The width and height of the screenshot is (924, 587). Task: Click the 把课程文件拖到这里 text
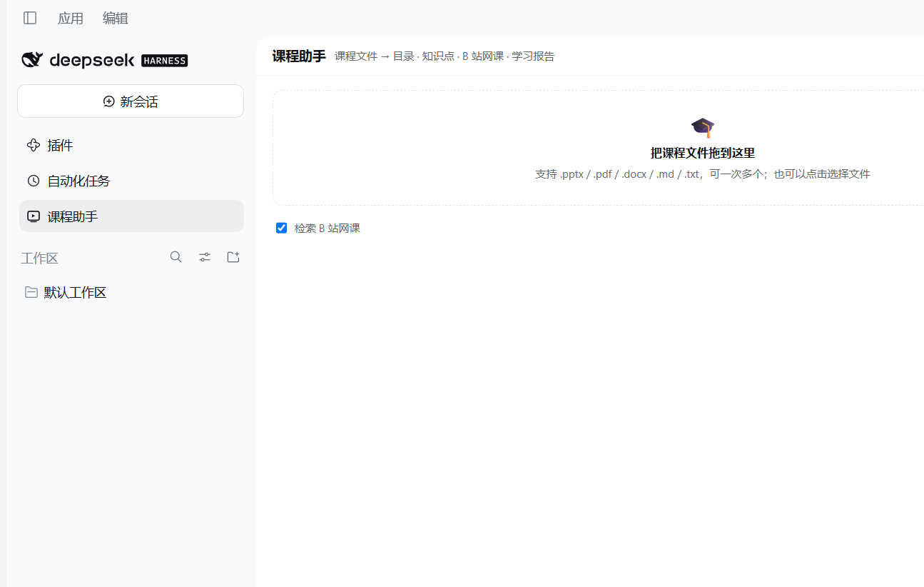pos(703,154)
